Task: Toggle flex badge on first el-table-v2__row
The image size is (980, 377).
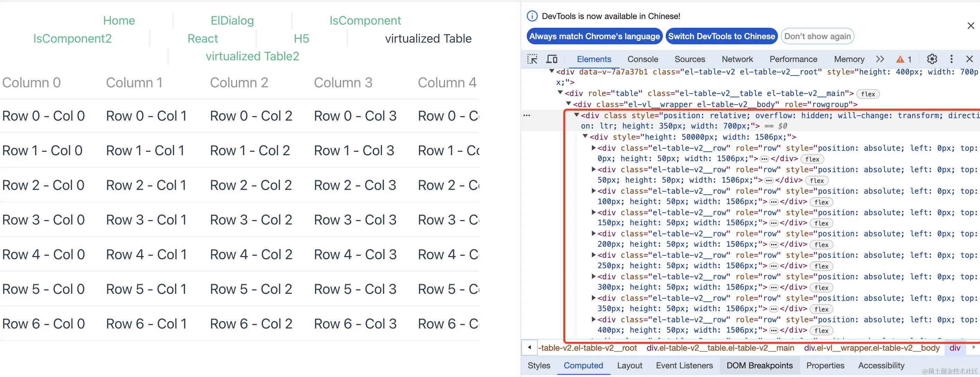Action: (812, 159)
